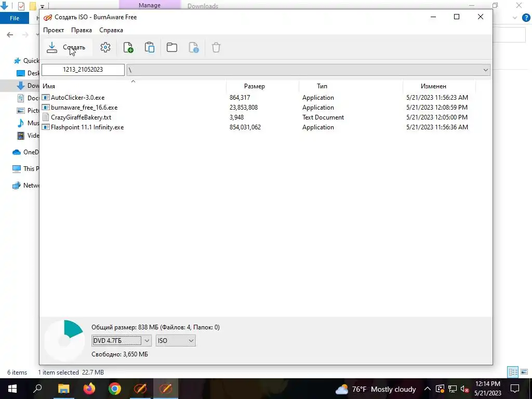Select Network in Explorer sidebar
Image resolution: width=532 pixels, height=399 pixels.
point(26,185)
